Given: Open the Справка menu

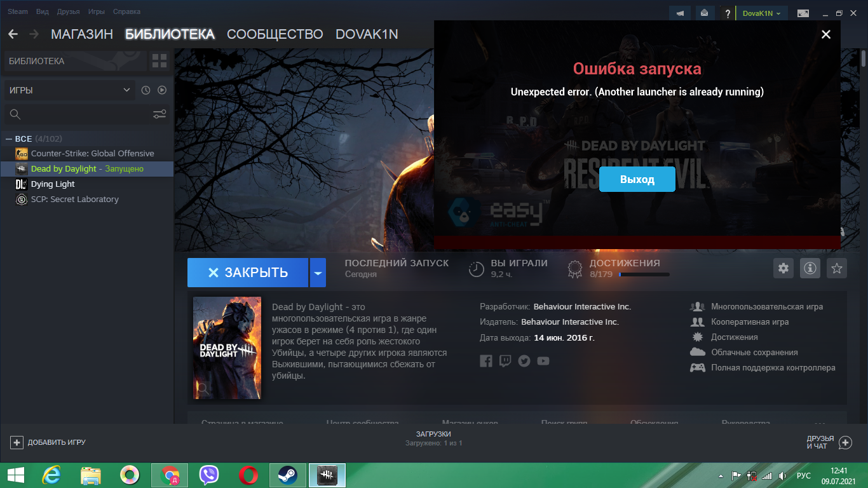Looking at the screenshot, I should pyautogui.click(x=127, y=12).
